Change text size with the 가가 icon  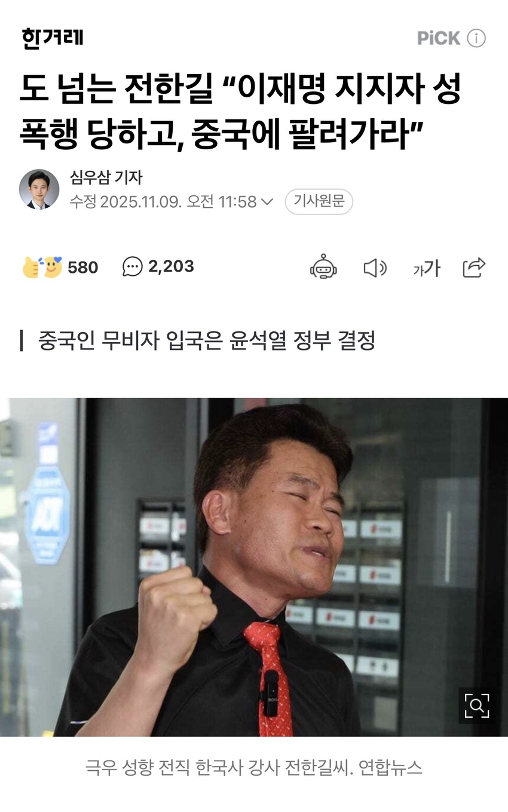click(427, 269)
